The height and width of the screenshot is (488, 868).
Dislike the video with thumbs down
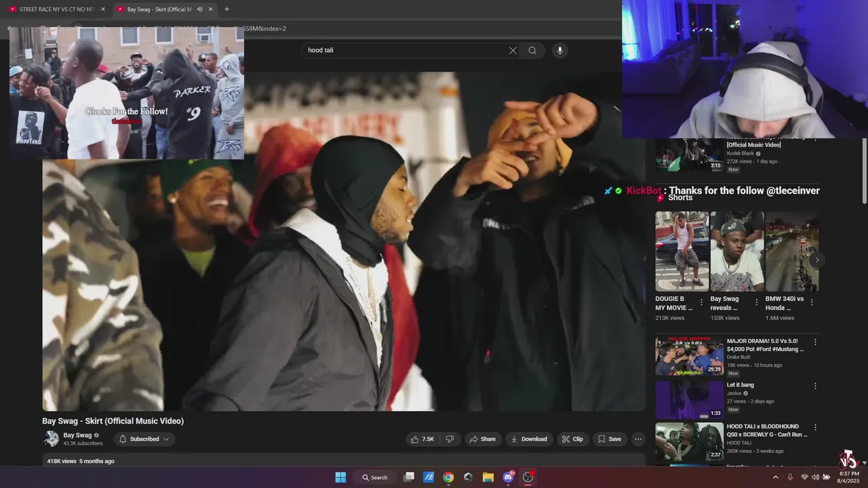pyautogui.click(x=450, y=439)
